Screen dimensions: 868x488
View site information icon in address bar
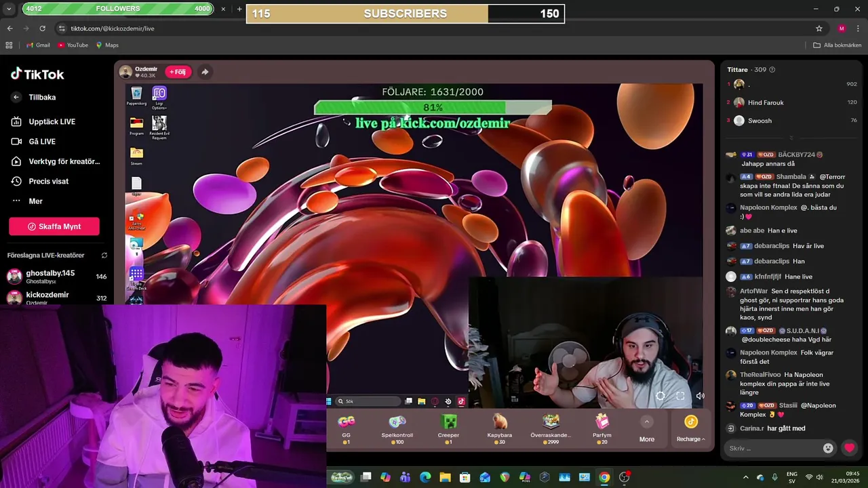62,28
